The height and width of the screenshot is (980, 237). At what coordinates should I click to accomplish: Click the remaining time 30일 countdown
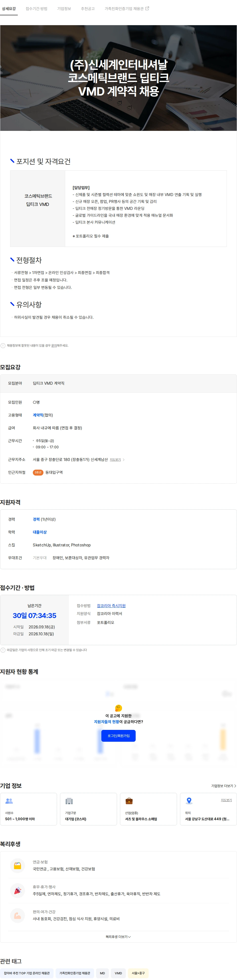click(x=34, y=616)
